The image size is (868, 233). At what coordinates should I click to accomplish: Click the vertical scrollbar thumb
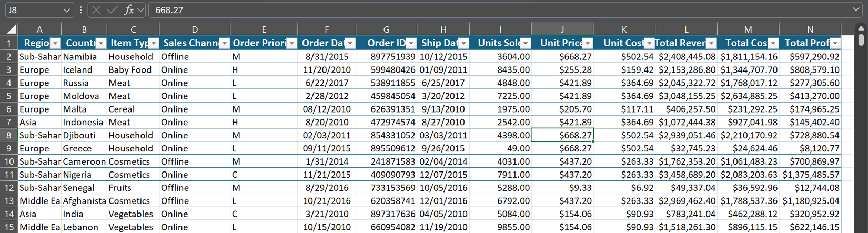tap(861, 39)
